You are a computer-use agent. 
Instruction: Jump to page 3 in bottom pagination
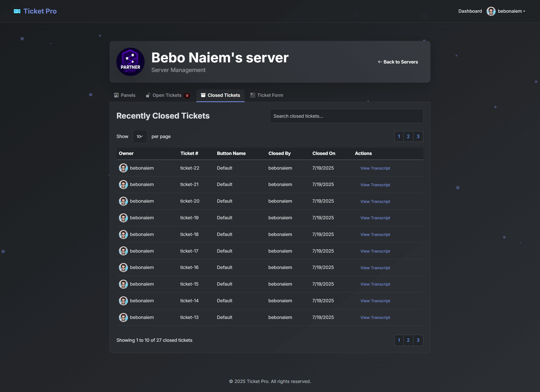click(418, 340)
